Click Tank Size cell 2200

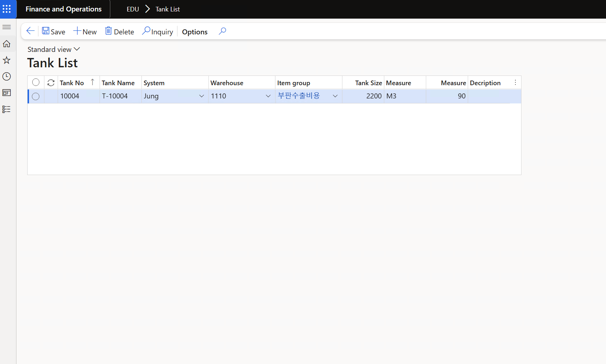tap(363, 96)
